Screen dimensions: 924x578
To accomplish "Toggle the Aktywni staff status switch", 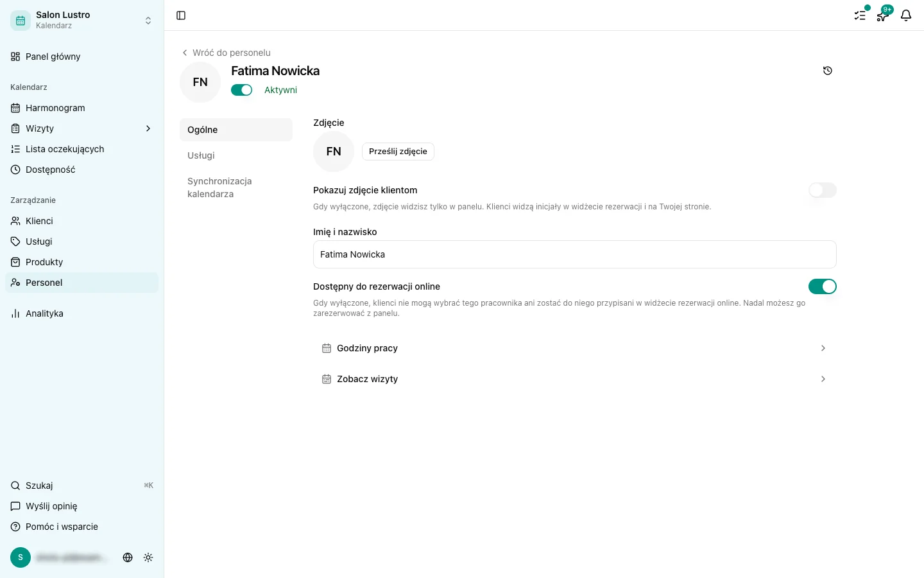I will tap(242, 90).
